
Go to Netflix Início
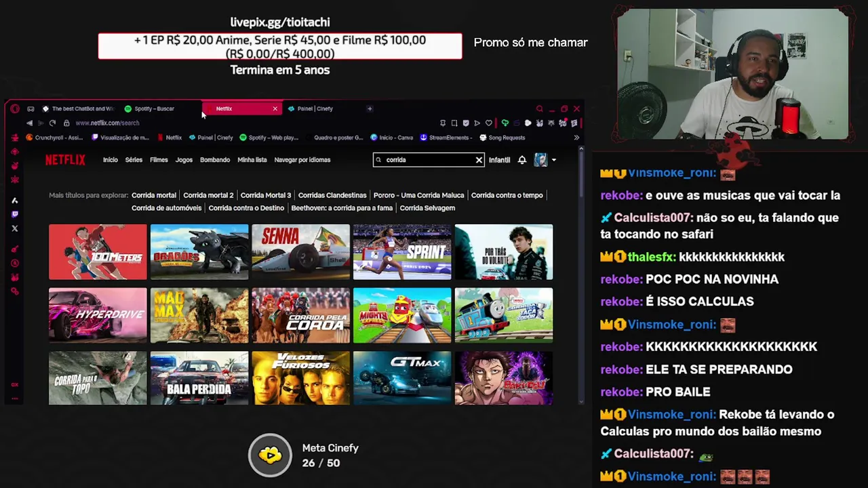pos(111,160)
